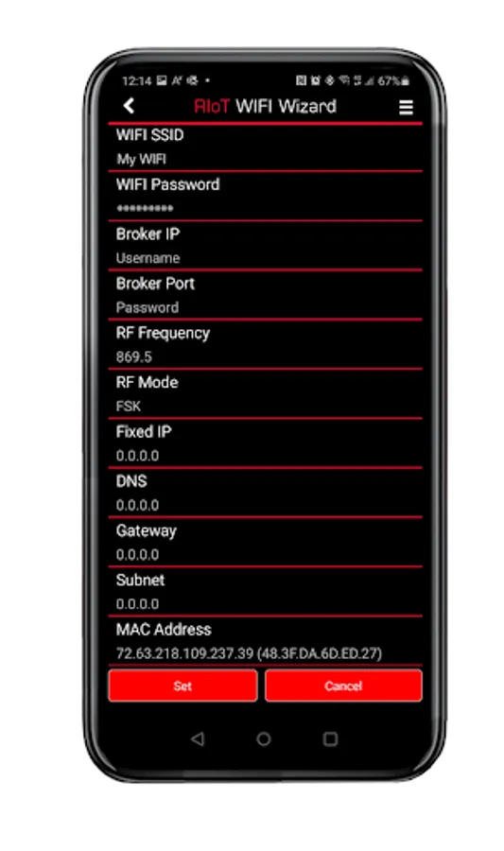This screenshot has height=851, width=504.
Task: Tap the RIoT WIFI Wizard title
Action: [266, 106]
